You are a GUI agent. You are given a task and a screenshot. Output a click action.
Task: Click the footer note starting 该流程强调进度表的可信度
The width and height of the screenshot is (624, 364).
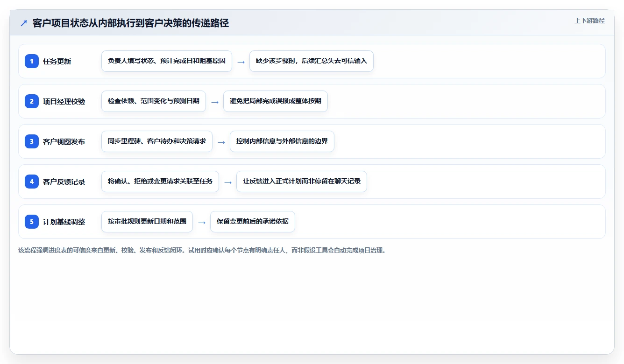(x=203, y=250)
